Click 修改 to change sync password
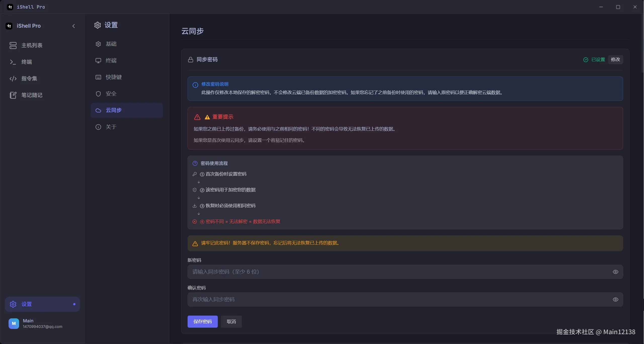This screenshot has width=644, height=344. tap(615, 60)
